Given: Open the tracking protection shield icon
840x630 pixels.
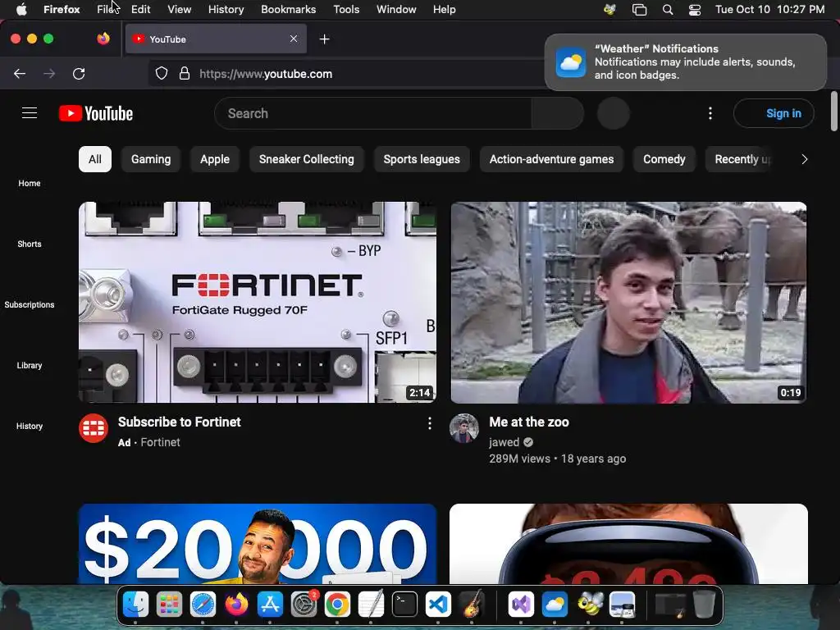Looking at the screenshot, I should [x=162, y=74].
